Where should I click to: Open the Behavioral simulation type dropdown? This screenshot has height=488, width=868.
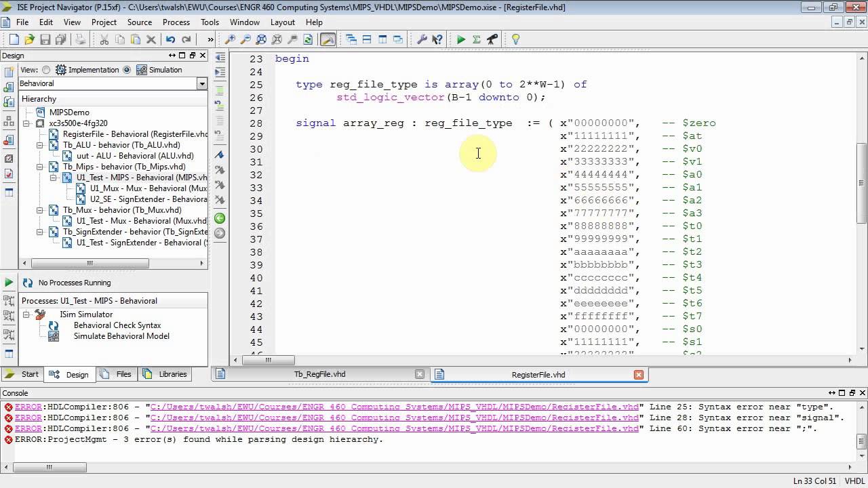tap(201, 83)
